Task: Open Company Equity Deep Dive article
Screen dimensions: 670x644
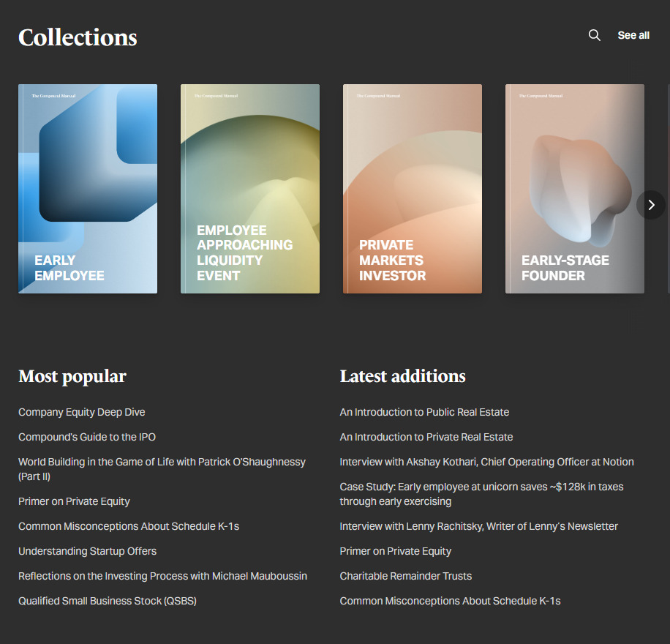Action: (82, 412)
